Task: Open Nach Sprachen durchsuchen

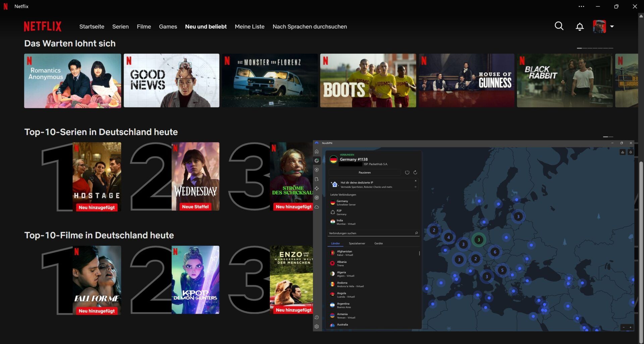Action: (310, 26)
